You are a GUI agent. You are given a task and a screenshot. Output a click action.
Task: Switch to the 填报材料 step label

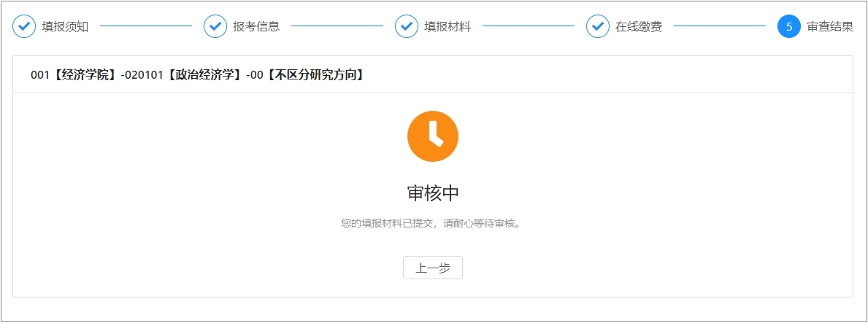[x=448, y=27]
